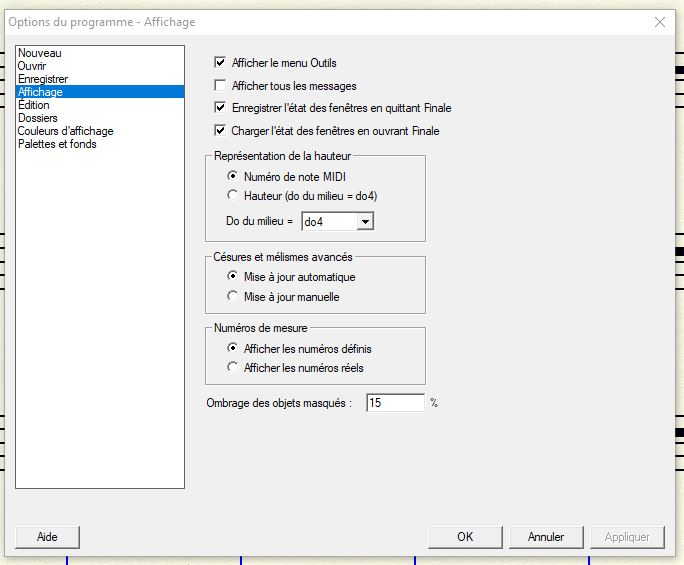Viewport: 684px width, 565px height.
Task: Select Enregistrer in the left list
Action: (x=42, y=79)
